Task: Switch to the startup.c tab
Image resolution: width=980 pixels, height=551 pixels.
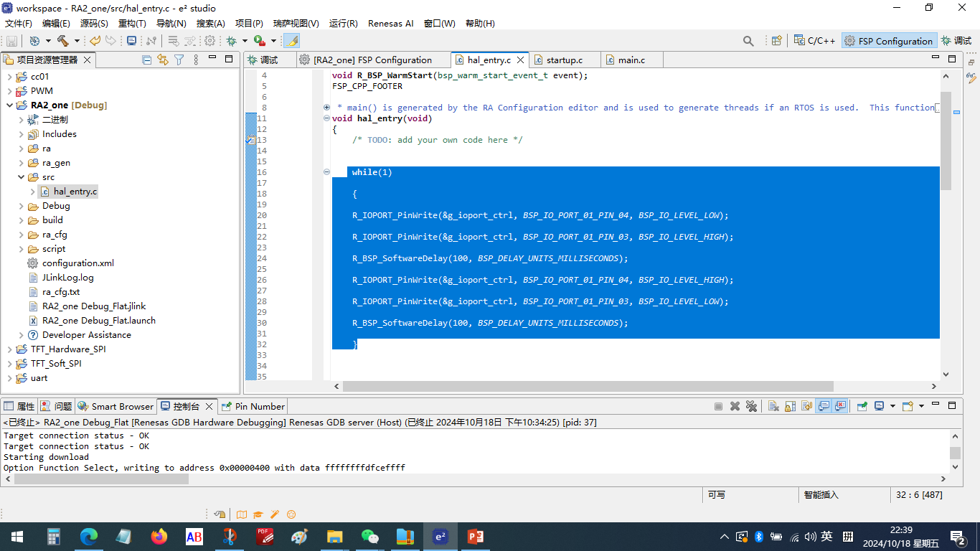Action: click(x=565, y=60)
